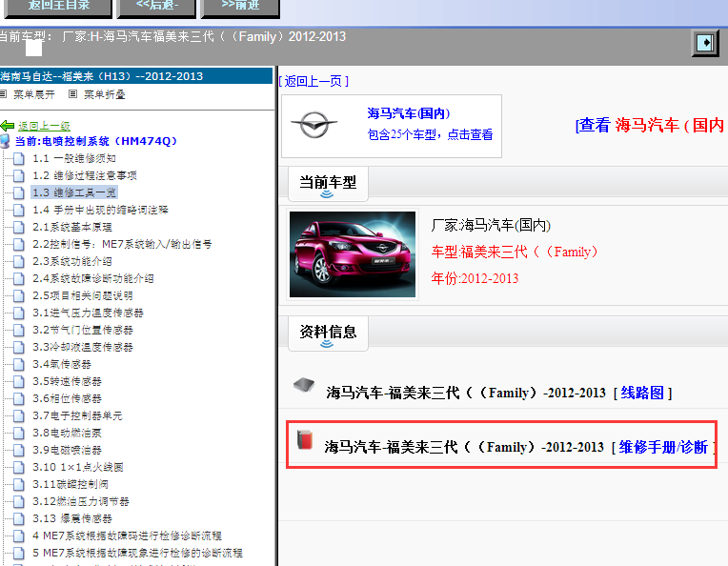
Task: Click page icon for 3.9电磁喷油器
Action: (19, 451)
